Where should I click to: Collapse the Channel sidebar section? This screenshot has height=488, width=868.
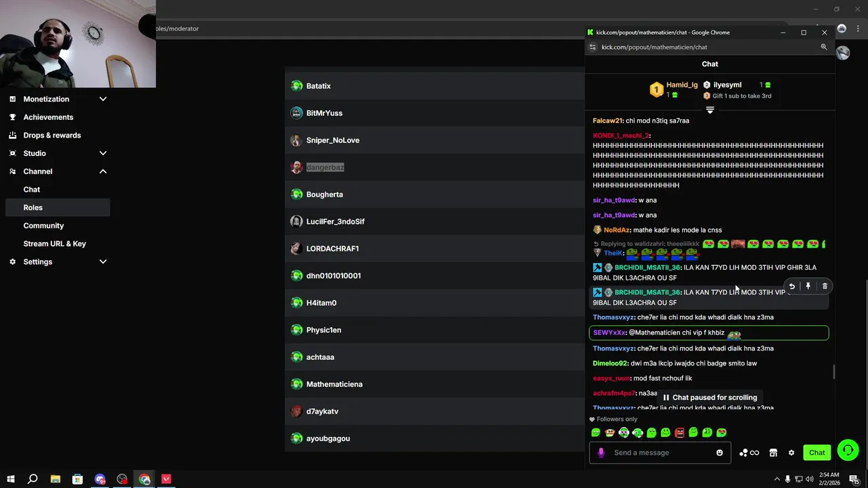(x=103, y=171)
